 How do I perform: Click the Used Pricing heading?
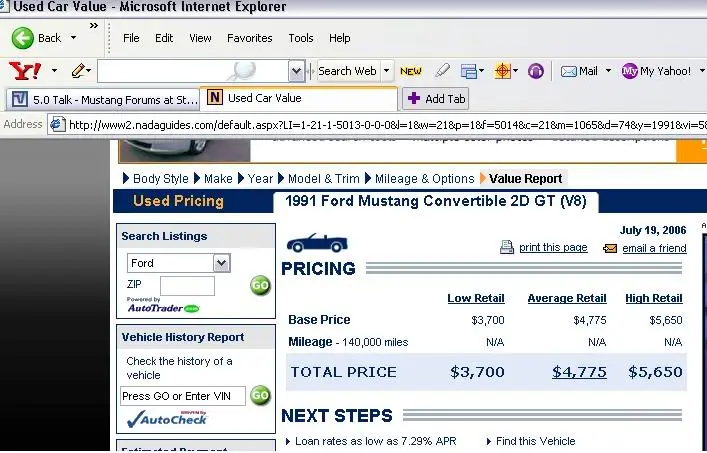click(178, 201)
